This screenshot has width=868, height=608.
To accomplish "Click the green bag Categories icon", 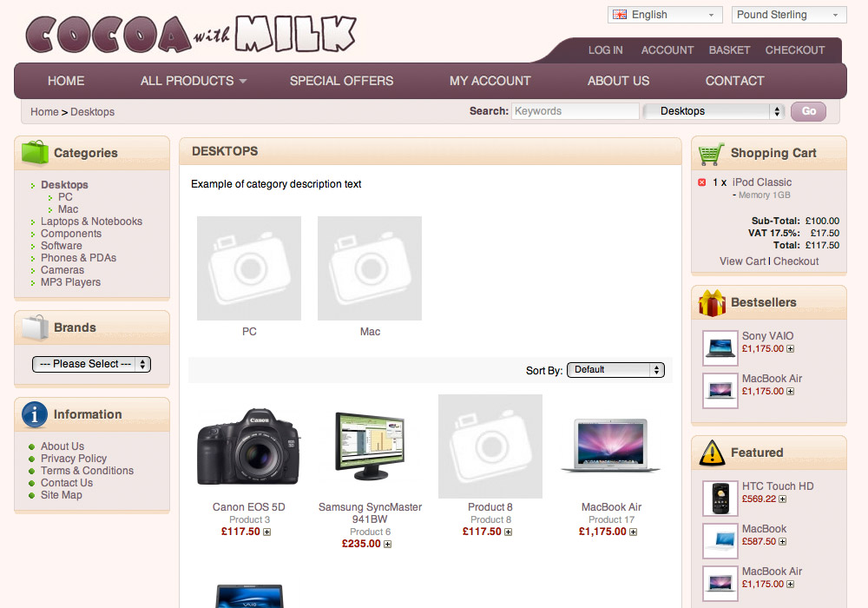I will click(35, 152).
